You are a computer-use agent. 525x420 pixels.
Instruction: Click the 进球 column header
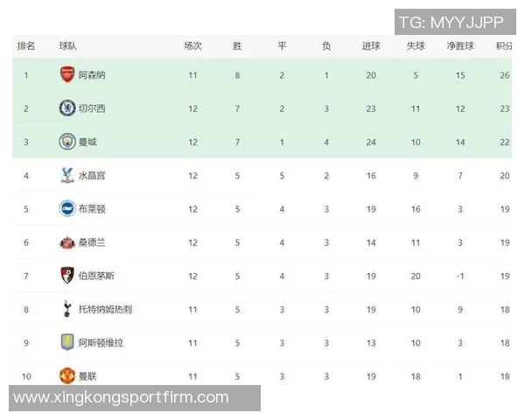[371, 46]
